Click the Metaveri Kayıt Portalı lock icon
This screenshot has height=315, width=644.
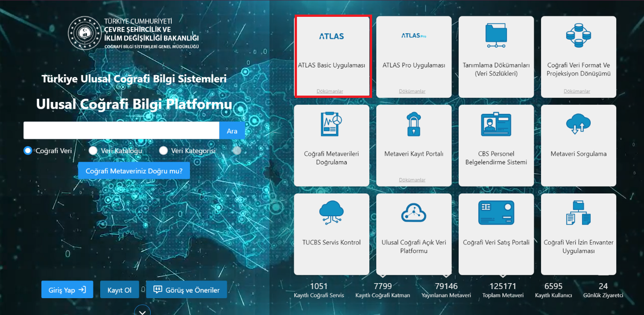414,124
